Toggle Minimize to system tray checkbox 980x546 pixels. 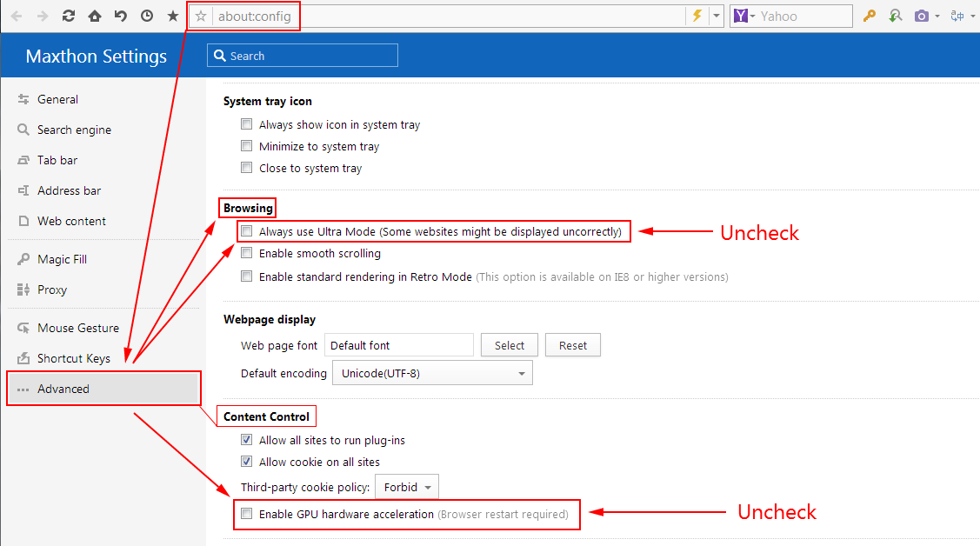247,146
